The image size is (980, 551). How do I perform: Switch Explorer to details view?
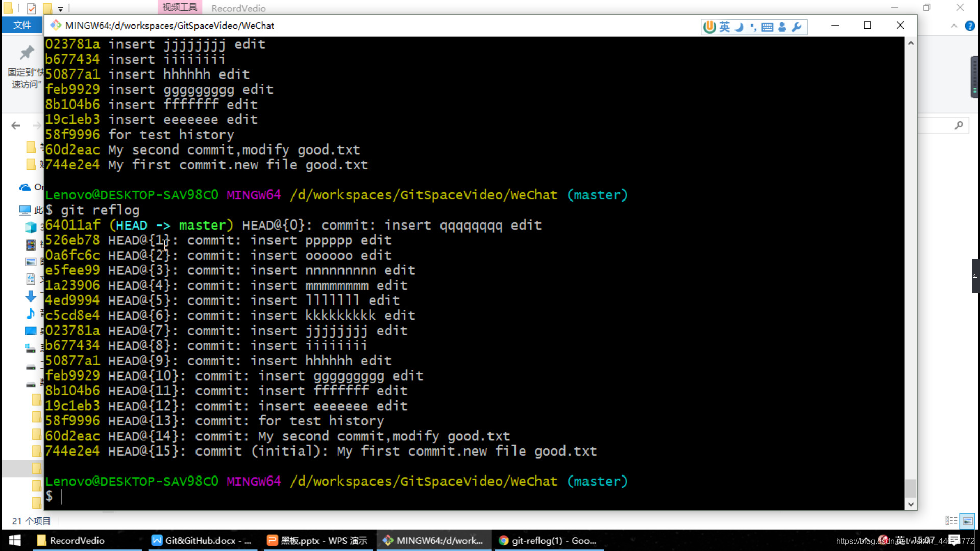point(951,521)
